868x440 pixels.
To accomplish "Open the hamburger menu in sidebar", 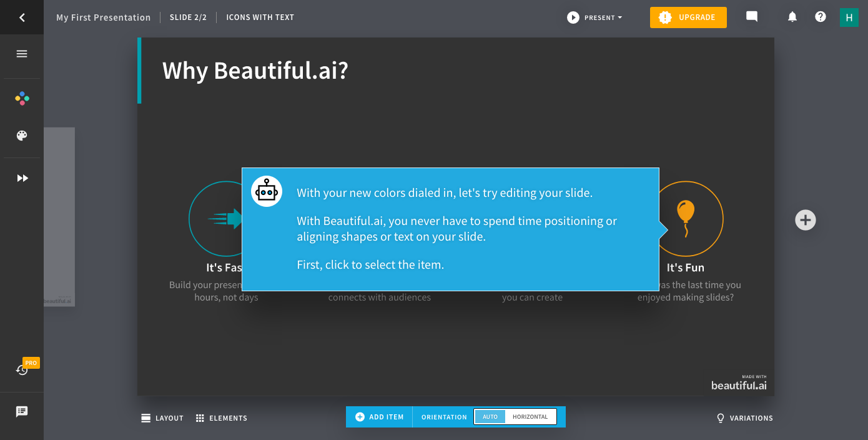I will coord(22,54).
